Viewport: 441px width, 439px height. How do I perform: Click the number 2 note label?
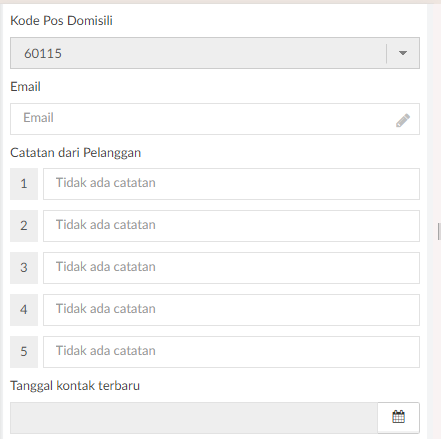tap(24, 226)
